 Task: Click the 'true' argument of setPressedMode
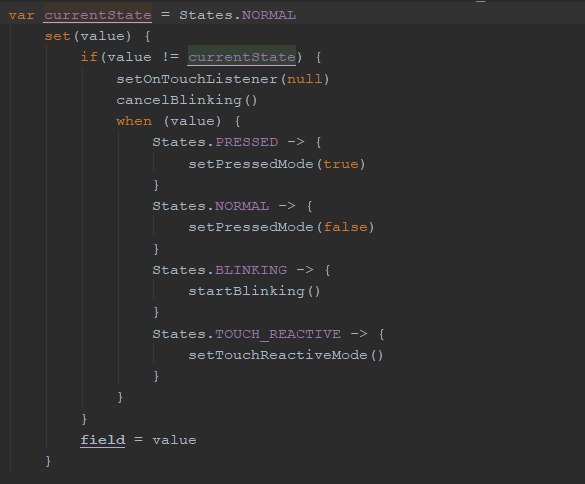click(x=341, y=164)
